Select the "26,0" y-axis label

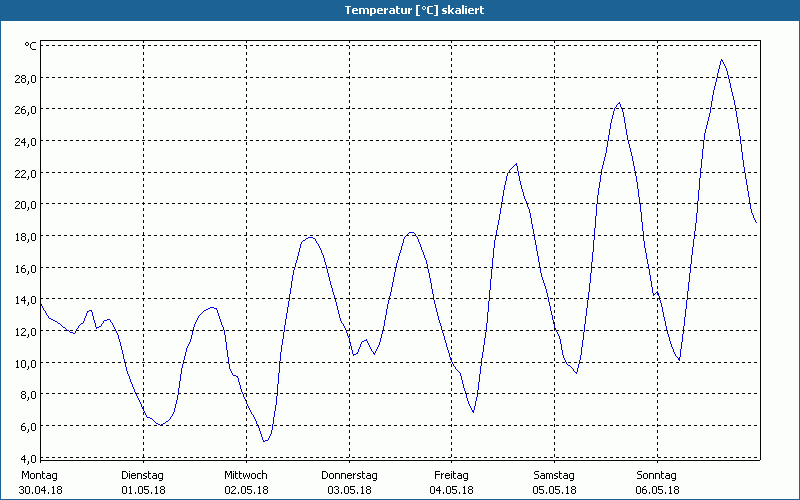[x=25, y=110]
